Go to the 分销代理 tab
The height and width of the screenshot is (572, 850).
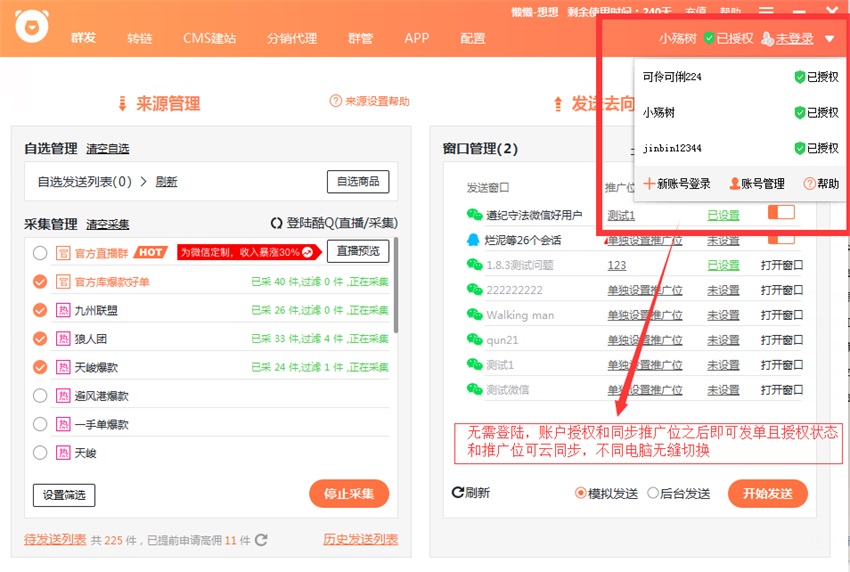point(292,38)
